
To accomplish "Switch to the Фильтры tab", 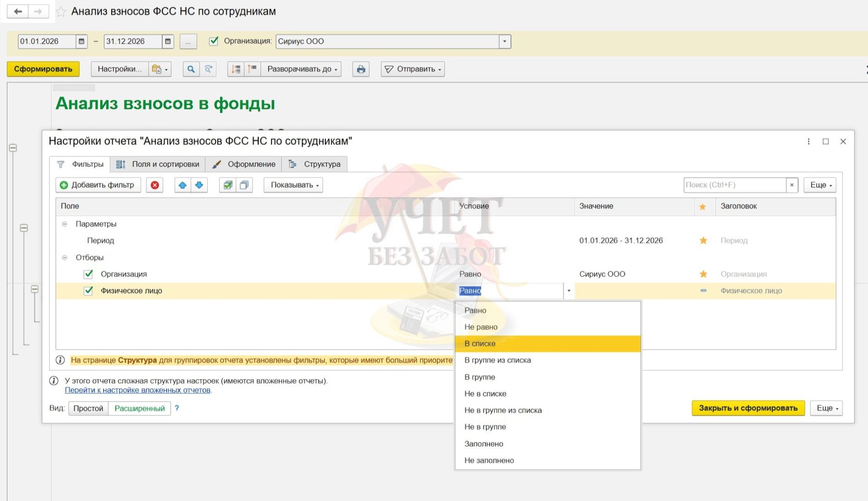I will (80, 164).
